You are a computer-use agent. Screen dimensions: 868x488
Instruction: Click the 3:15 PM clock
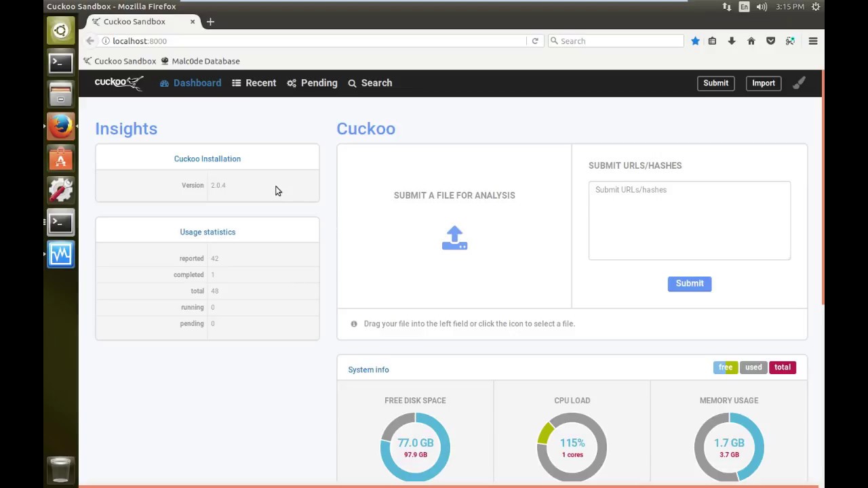tap(790, 6)
